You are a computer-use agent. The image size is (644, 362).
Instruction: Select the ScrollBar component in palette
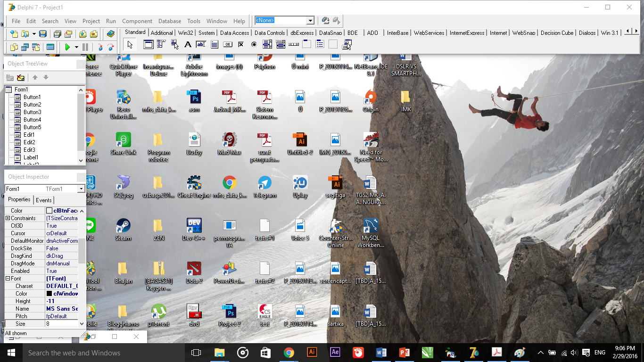[294, 45]
